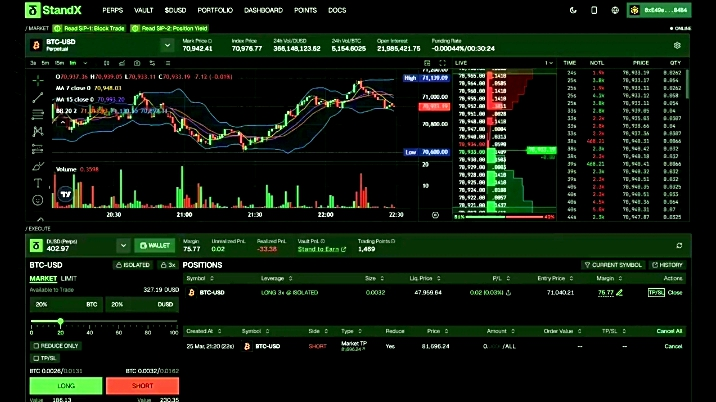Click the DUSD amount input field
716x402 pixels.
[x=142, y=304]
